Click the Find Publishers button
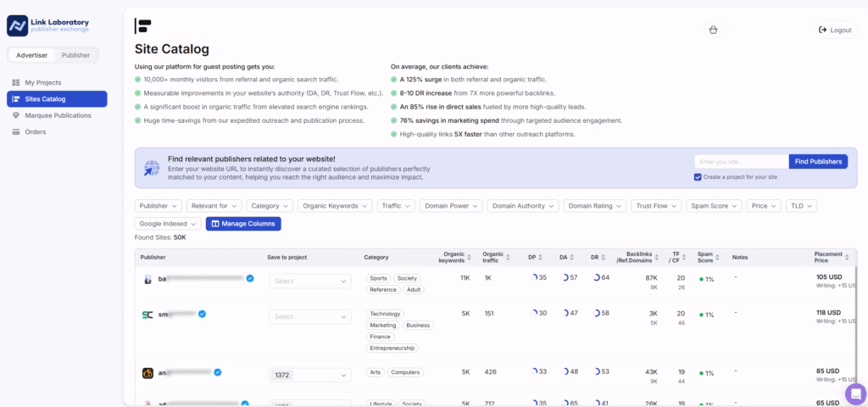 [817, 161]
